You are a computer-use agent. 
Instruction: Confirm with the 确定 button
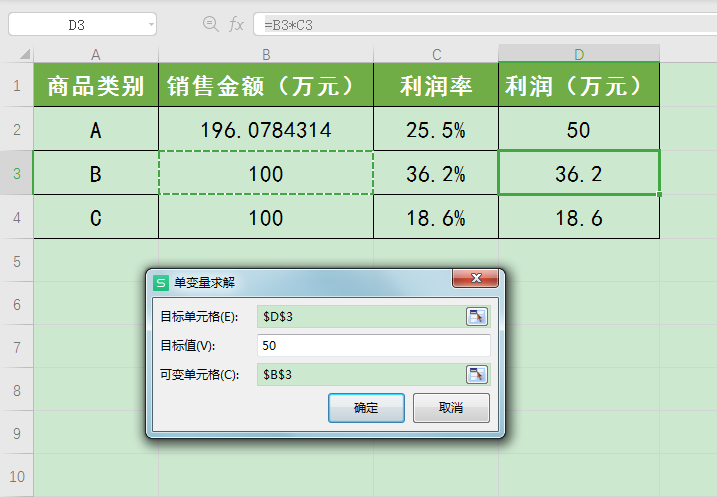(x=366, y=407)
